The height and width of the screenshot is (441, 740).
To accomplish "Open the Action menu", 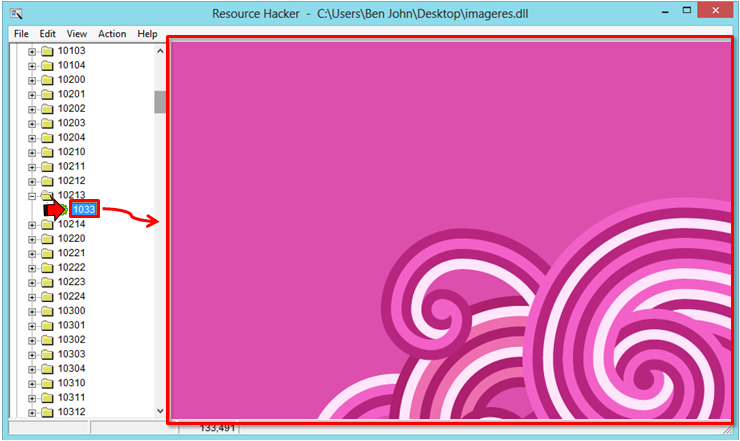I will 112,33.
